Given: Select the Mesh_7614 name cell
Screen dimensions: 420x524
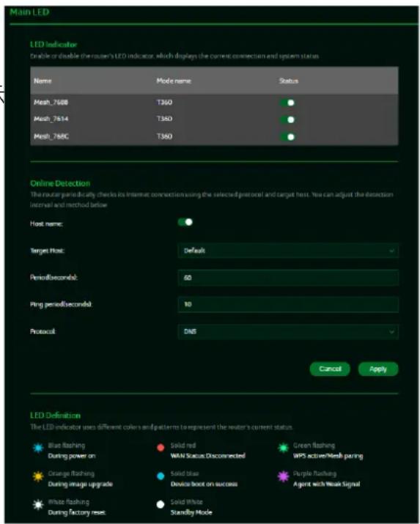Looking at the screenshot, I should [51, 119].
